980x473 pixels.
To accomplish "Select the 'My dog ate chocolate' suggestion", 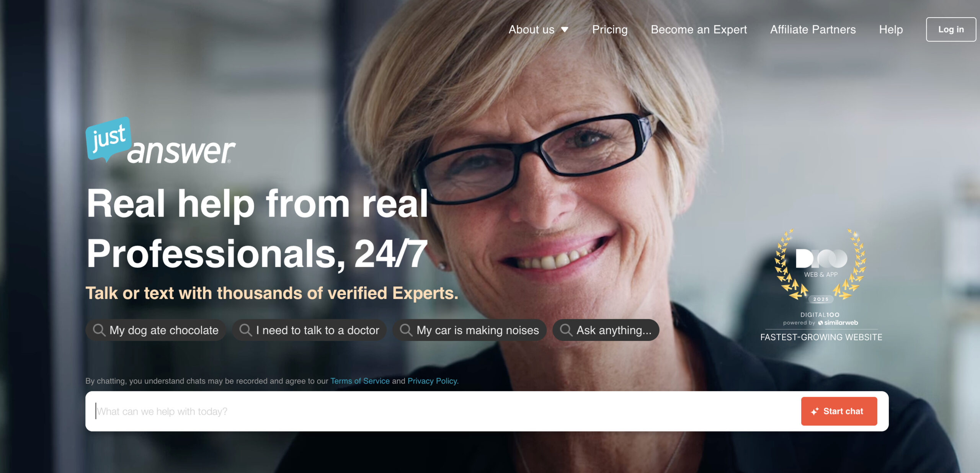I will 156,330.
